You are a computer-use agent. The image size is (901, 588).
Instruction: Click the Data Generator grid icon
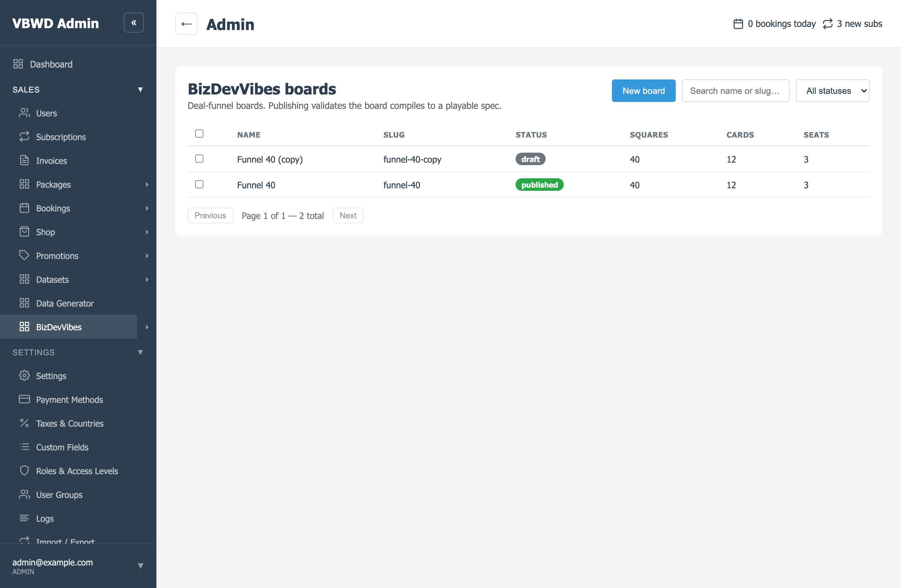(24, 303)
